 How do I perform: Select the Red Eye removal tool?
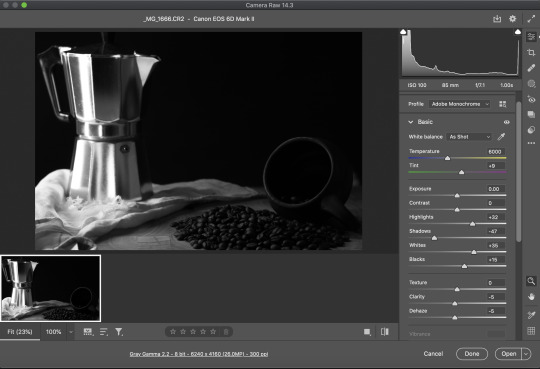[x=531, y=99]
